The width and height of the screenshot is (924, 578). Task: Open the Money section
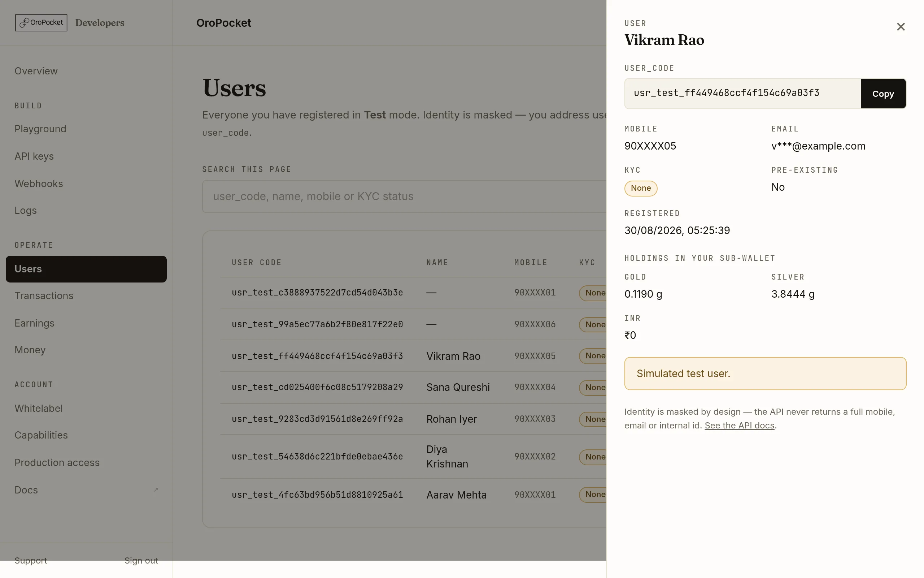point(30,350)
